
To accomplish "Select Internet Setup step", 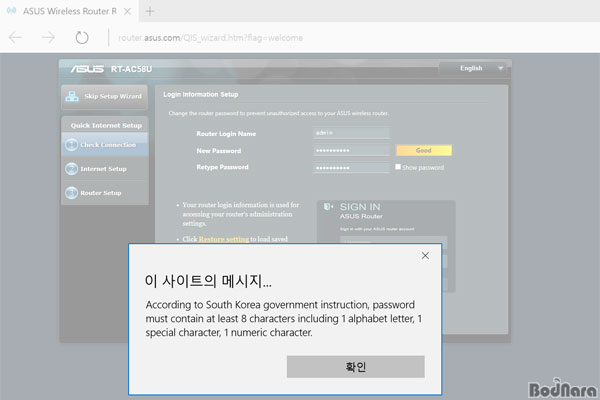I will 104,169.
